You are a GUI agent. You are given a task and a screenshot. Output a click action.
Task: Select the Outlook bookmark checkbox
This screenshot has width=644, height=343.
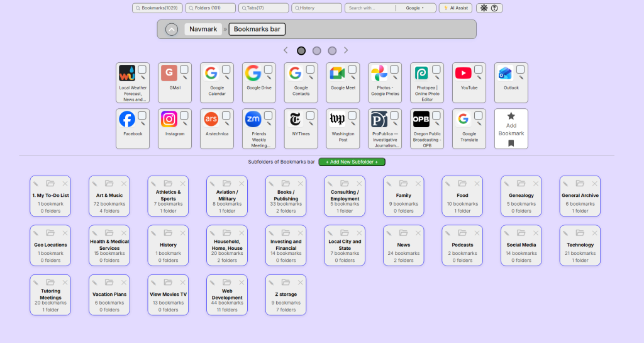(520, 69)
